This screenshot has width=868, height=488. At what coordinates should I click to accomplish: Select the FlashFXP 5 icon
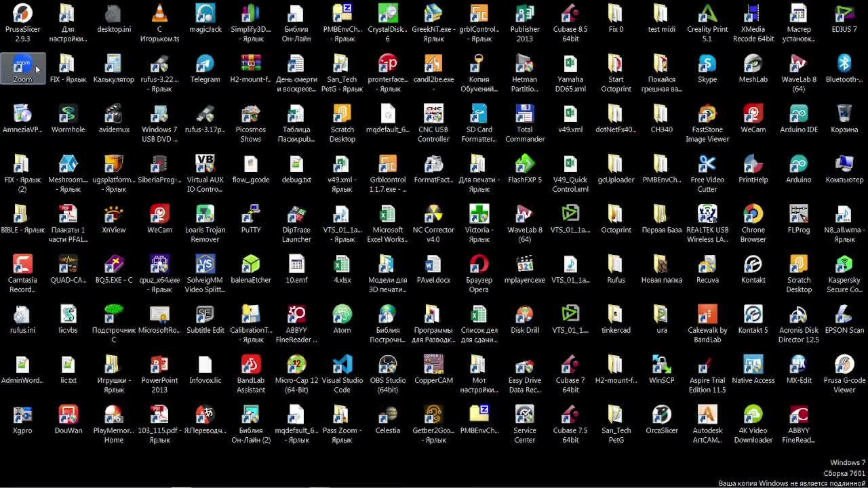tap(525, 163)
